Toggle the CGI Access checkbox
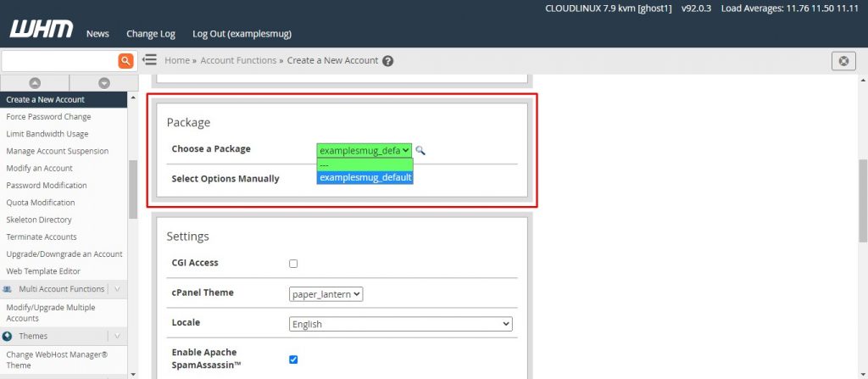 point(293,264)
